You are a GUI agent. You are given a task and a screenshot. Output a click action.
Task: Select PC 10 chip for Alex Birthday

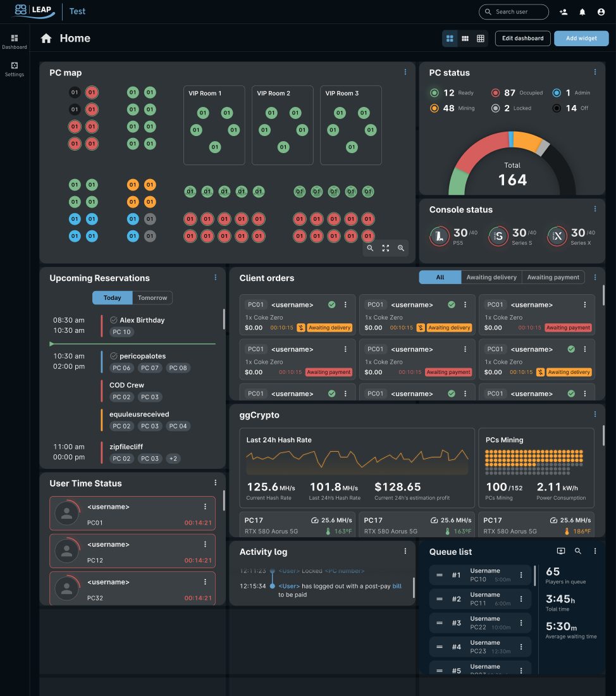click(x=121, y=332)
